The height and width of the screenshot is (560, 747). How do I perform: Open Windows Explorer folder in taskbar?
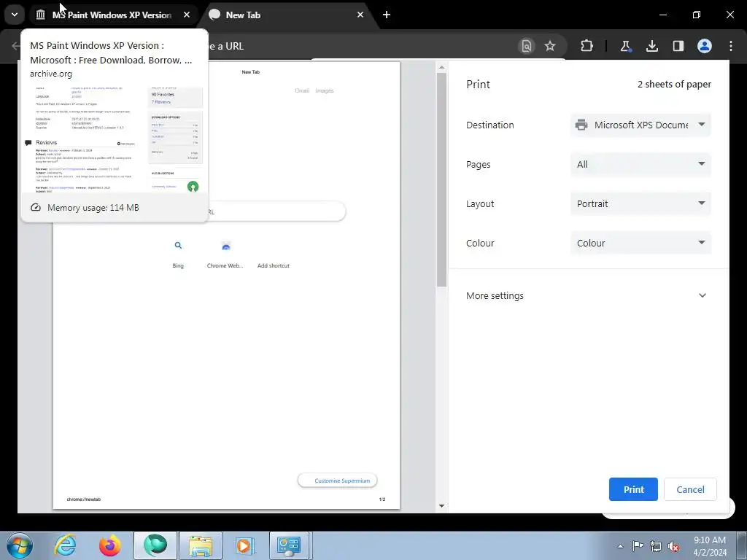click(201, 545)
